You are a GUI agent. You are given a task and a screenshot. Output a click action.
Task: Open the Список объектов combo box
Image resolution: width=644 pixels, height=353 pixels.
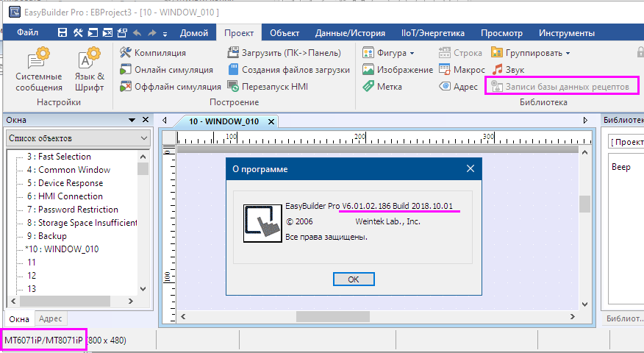[x=78, y=138]
